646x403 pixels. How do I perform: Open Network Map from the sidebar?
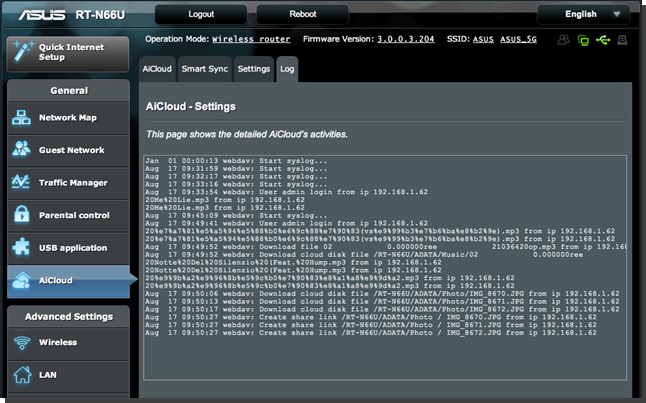point(67,117)
